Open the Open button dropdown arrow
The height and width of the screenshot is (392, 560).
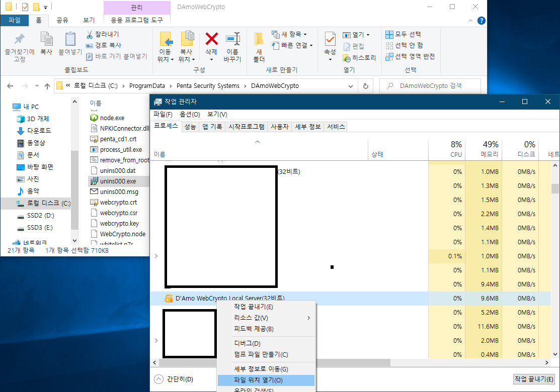point(368,35)
